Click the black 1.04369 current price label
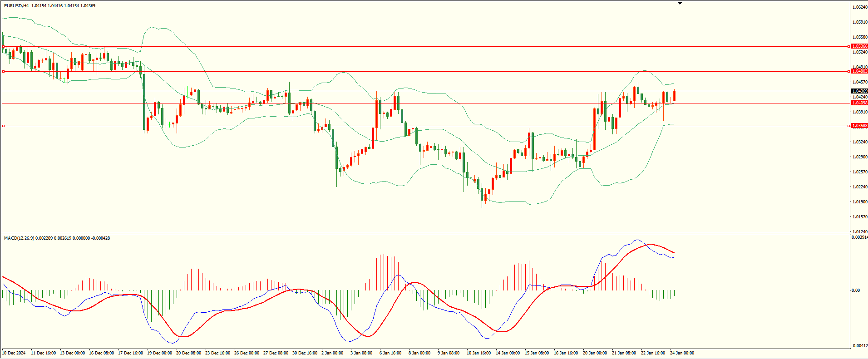The width and height of the screenshot is (868, 359). (x=859, y=91)
